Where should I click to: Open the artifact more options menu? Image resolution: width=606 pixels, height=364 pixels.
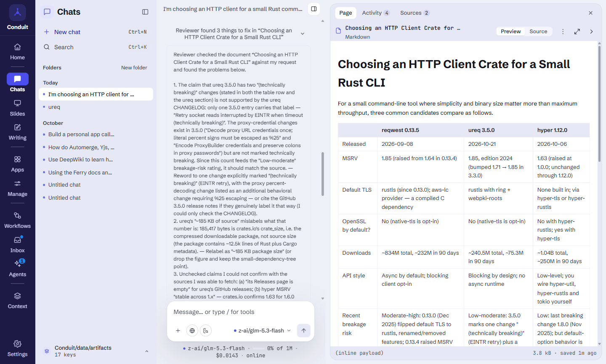(563, 32)
